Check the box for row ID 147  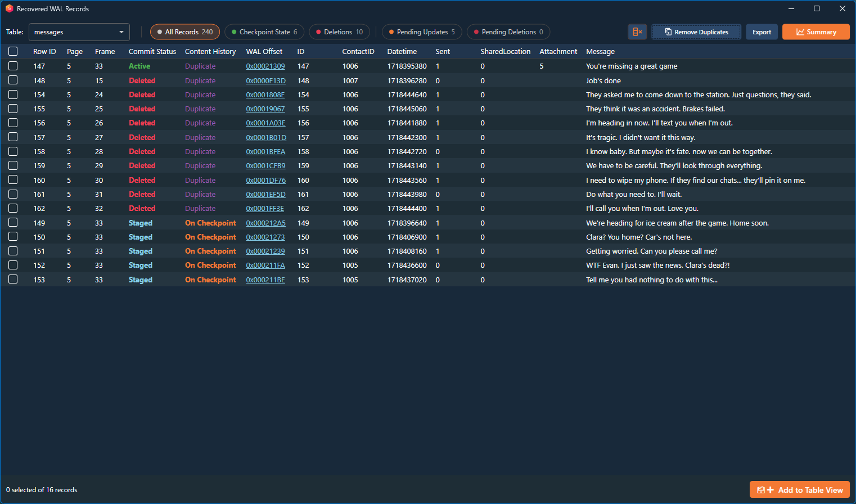[13, 66]
